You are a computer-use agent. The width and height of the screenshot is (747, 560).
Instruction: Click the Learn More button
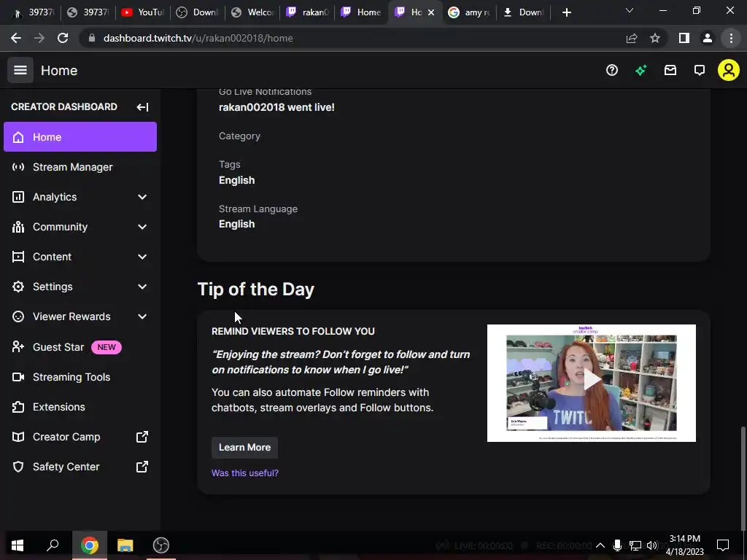coord(244,448)
